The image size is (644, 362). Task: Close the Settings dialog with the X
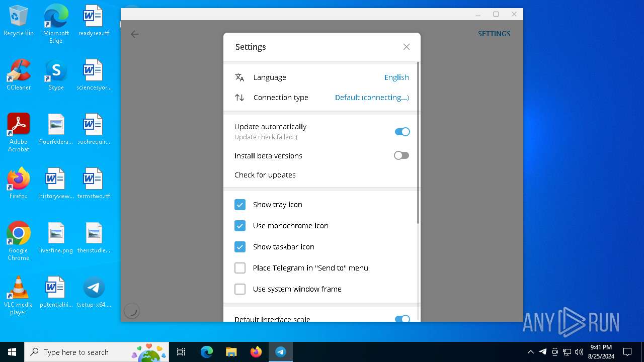pyautogui.click(x=407, y=47)
